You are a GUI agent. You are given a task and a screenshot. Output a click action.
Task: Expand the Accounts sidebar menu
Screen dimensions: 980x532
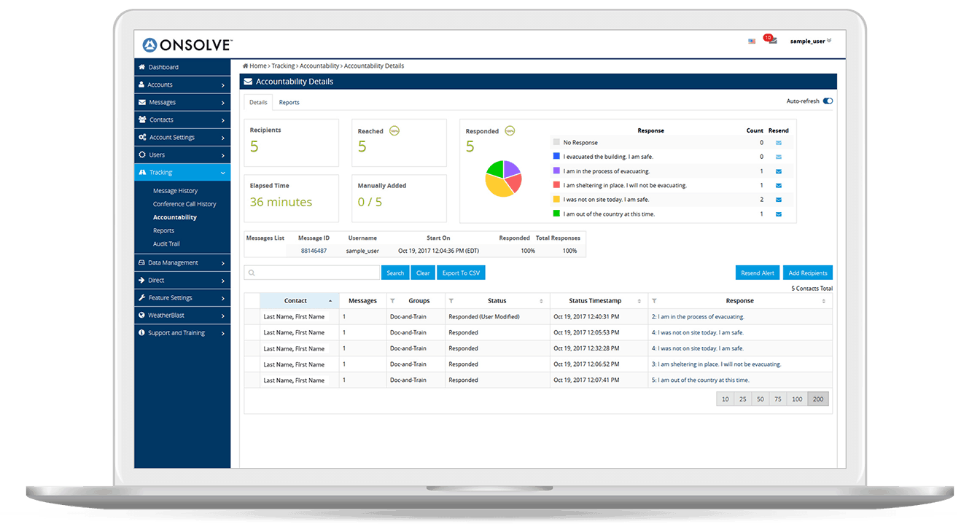(x=182, y=85)
